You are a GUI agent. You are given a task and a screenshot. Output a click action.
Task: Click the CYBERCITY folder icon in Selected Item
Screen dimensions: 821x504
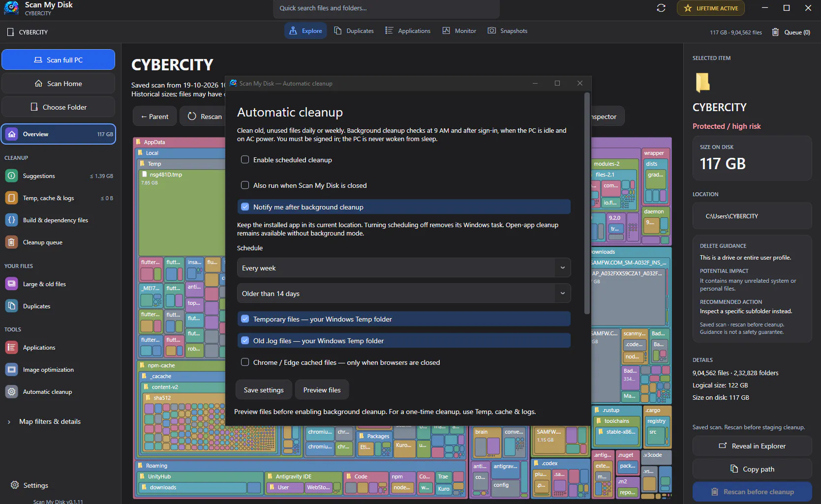pos(702,83)
